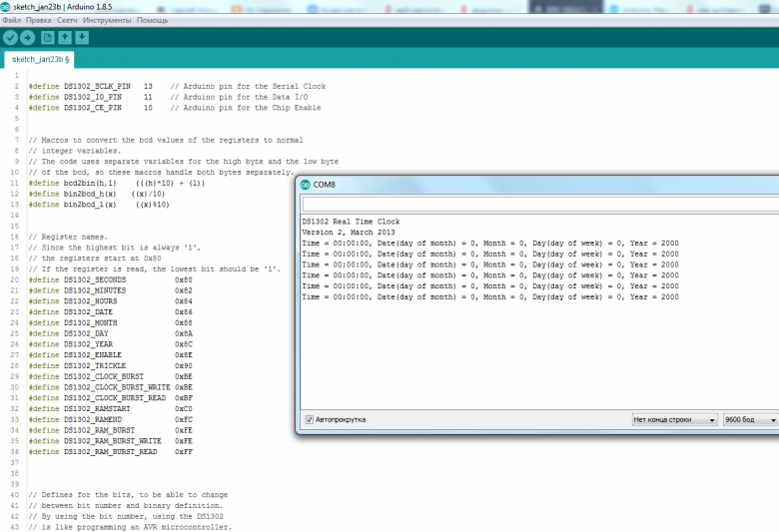779x532 pixels.
Task: Click the bcd2bin(h,l) macro line
Action: tap(116, 184)
